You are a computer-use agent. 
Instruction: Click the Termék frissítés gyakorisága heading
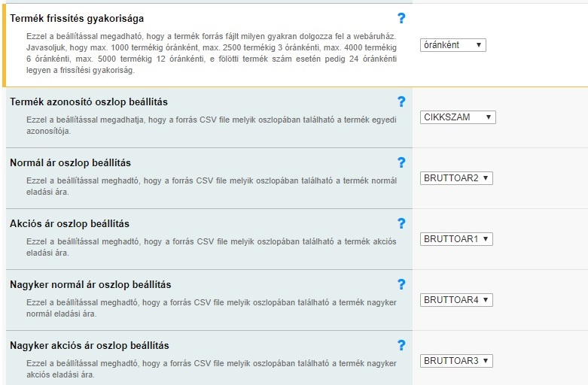point(77,18)
